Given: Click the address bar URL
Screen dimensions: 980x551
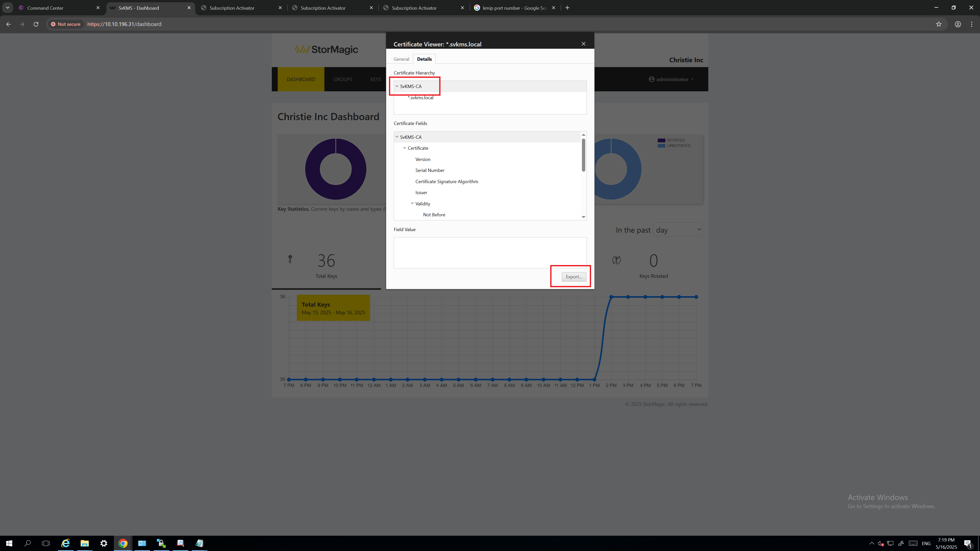Looking at the screenshot, I should (124, 24).
